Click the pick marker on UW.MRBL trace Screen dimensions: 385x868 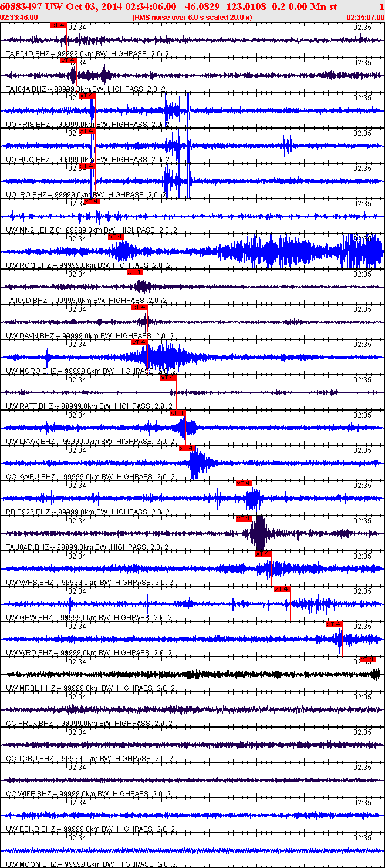click(x=368, y=660)
